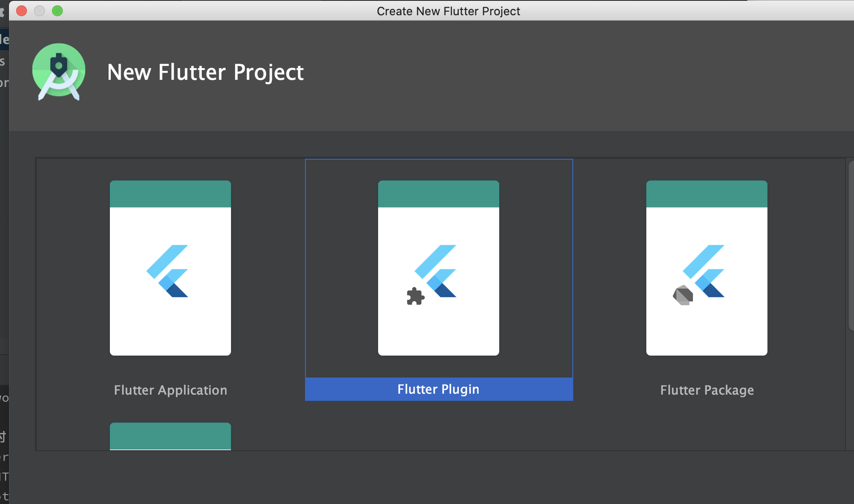Click the Flutter logo in Flutter Application card

[x=167, y=271]
